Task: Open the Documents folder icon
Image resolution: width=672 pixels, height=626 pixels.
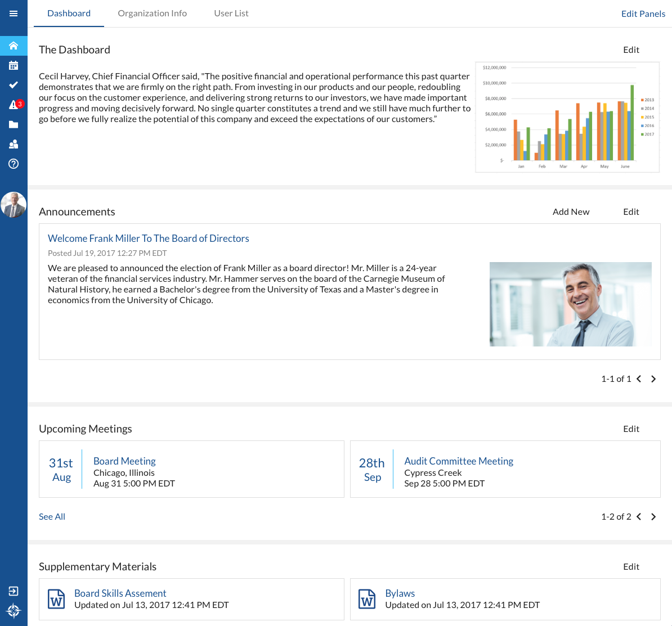Action: click(14, 124)
